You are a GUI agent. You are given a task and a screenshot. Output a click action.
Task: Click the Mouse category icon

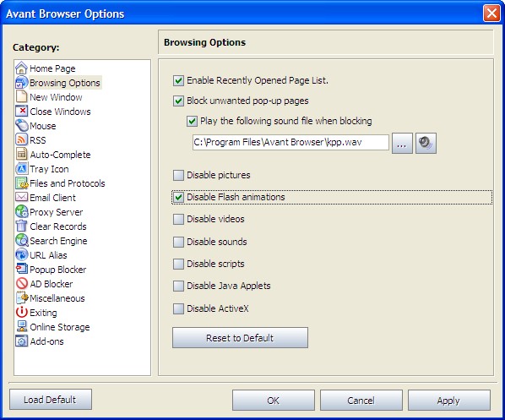pos(21,125)
